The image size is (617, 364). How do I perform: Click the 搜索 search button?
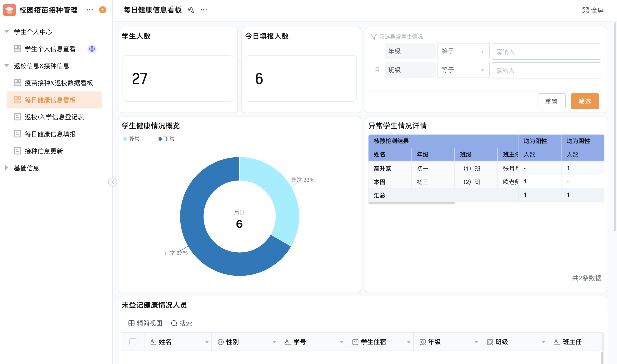pyautogui.click(x=182, y=323)
